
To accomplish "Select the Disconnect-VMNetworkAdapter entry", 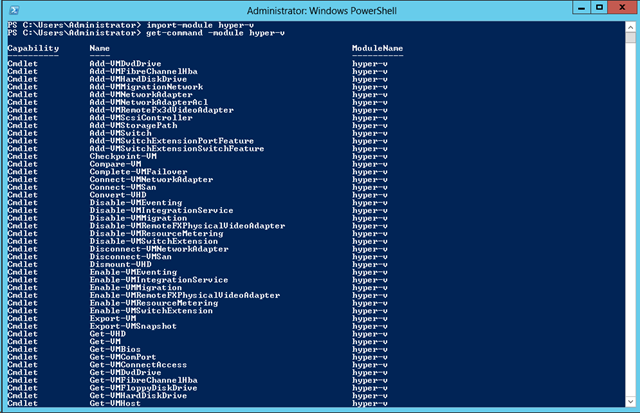I will 159,249.
